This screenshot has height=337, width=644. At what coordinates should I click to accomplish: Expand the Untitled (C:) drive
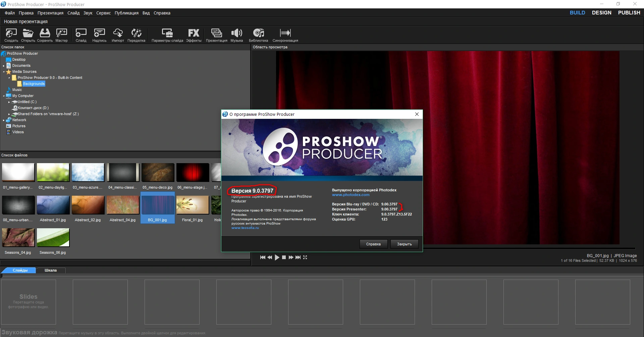point(9,102)
